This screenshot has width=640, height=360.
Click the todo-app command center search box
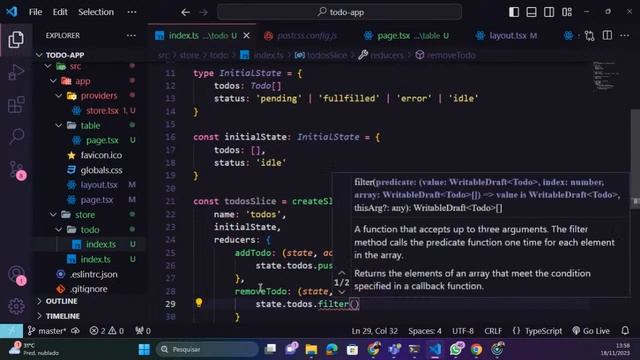[x=340, y=12]
